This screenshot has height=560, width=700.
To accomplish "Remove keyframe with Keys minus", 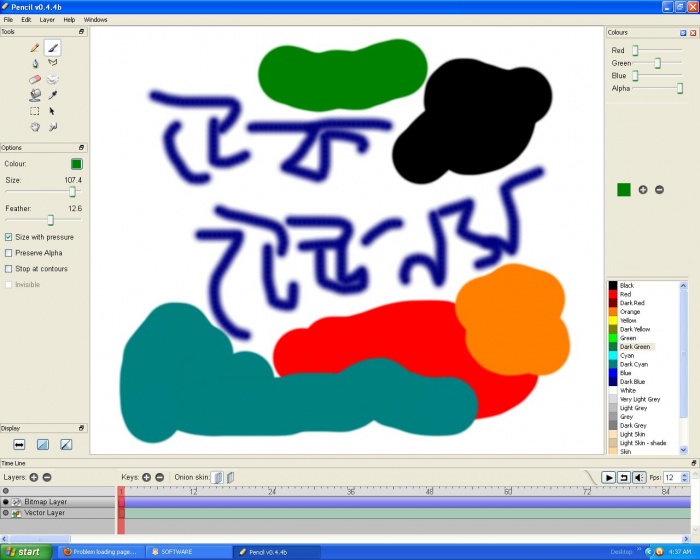I will [x=159, y=477].
